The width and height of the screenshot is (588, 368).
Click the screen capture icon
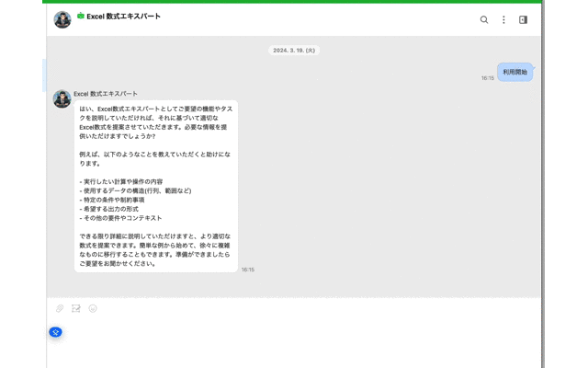click(x=76, y=308)
